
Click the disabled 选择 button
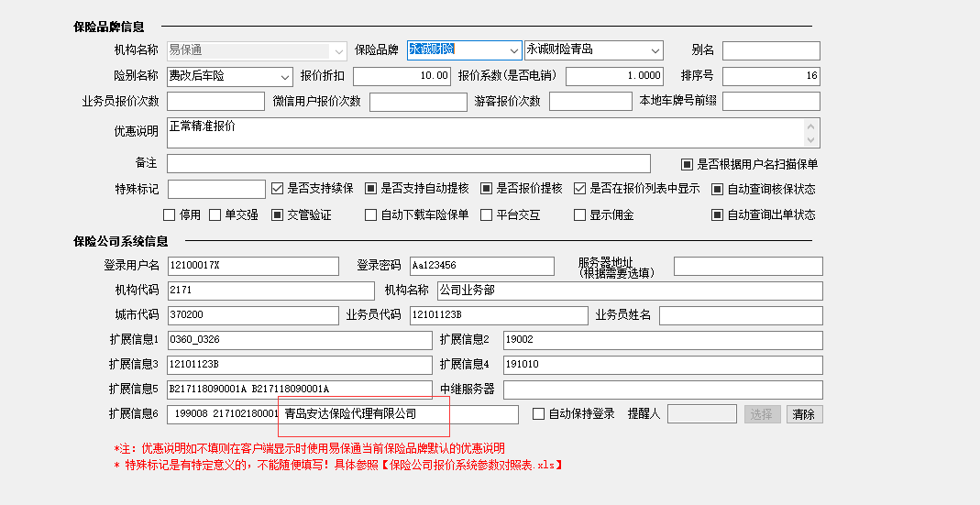tap(762, 414)
